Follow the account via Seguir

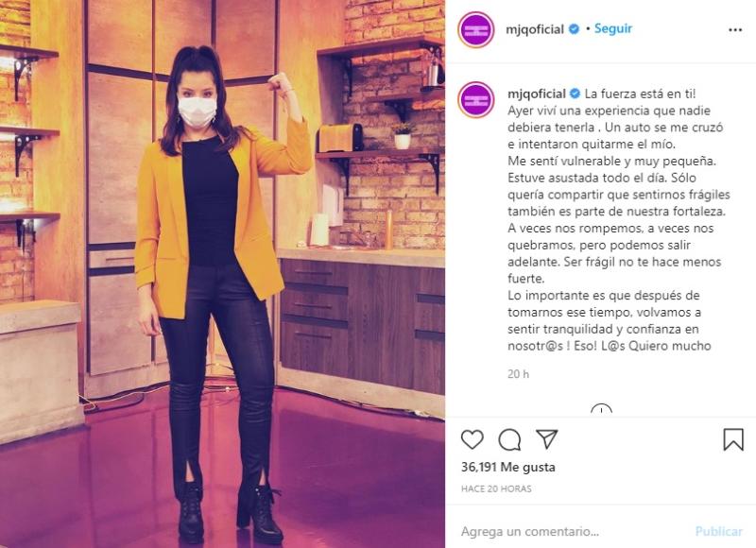pos(612,28)
